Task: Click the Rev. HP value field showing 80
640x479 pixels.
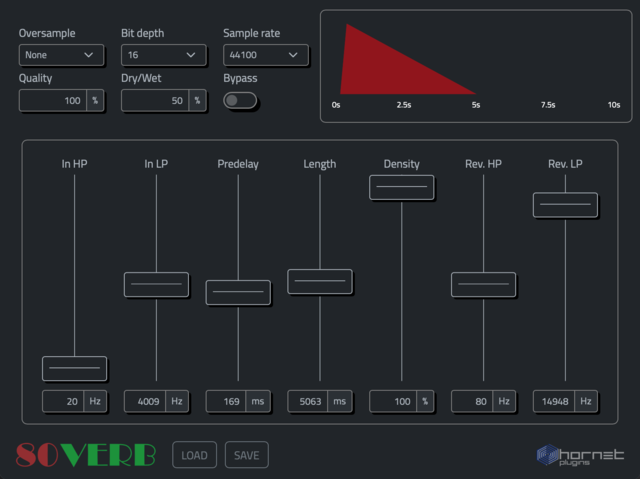Action: pyautogui.click(x=472, y=401)
